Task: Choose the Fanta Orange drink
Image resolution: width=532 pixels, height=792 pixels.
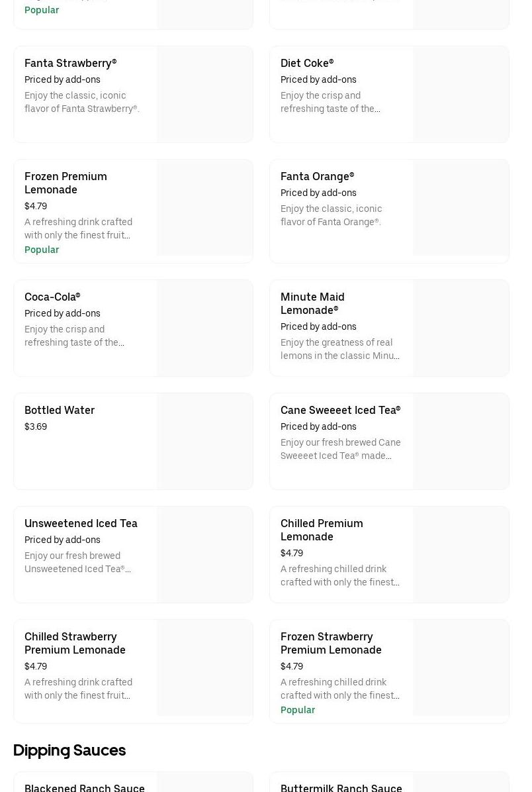Action: 318,177
